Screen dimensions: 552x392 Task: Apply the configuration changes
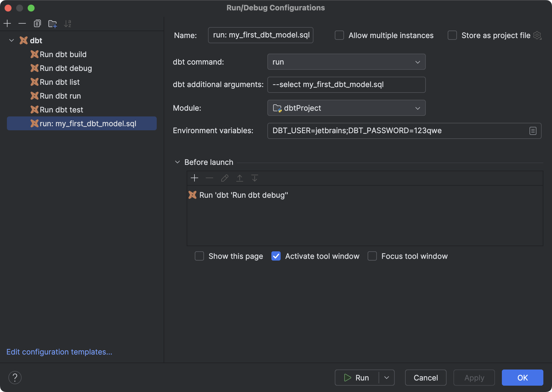point(474,378)
